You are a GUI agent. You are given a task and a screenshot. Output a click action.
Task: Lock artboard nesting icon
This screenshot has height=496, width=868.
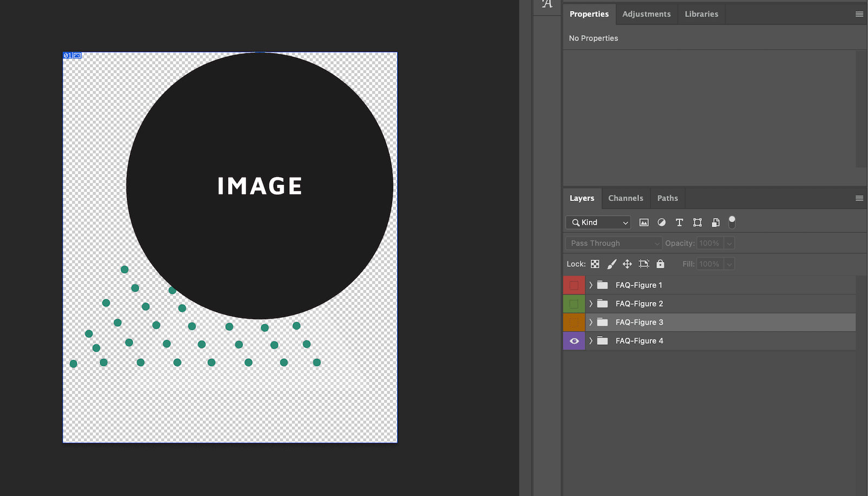644,264
